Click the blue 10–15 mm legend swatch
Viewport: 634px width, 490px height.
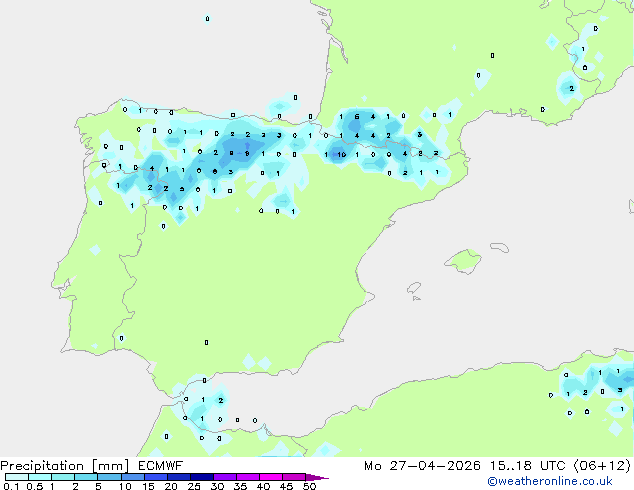tap(133, 477)
